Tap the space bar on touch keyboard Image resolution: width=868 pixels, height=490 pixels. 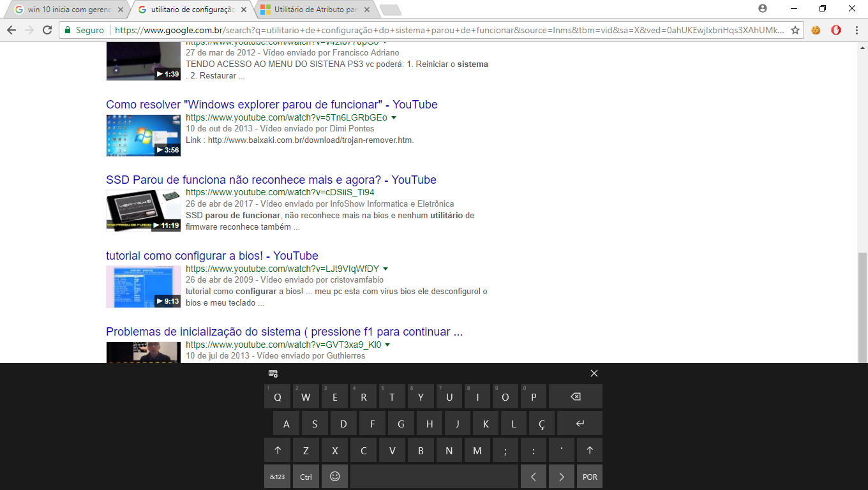point(434,477)
